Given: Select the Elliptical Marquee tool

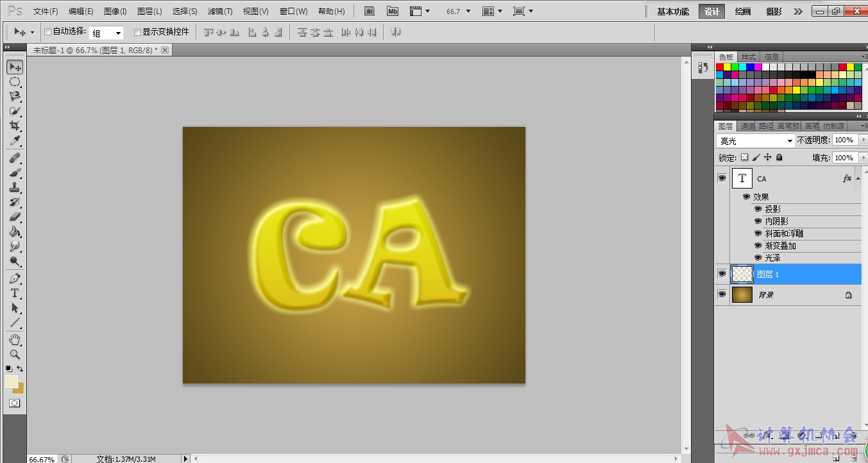Looking at the screenshot, I should pos(14,82).
